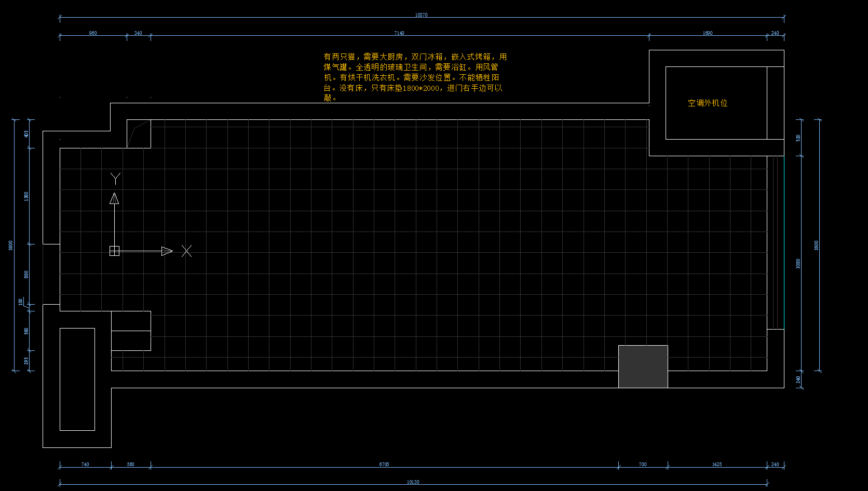Select the small angled column block near 340
The width and height of the screenshot is (868, 491).
point(139,134)
